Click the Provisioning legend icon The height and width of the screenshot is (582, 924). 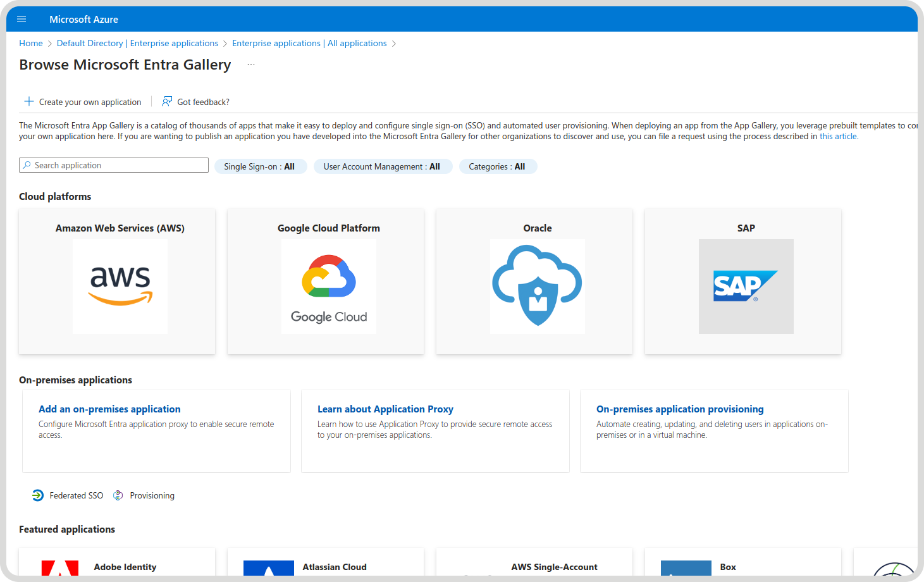[118, 495]
